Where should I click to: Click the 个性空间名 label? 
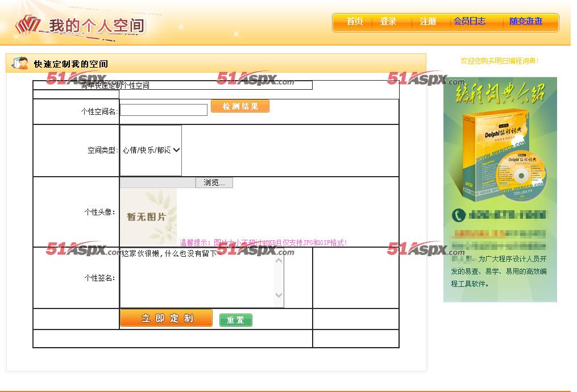(x=99, y=111)
